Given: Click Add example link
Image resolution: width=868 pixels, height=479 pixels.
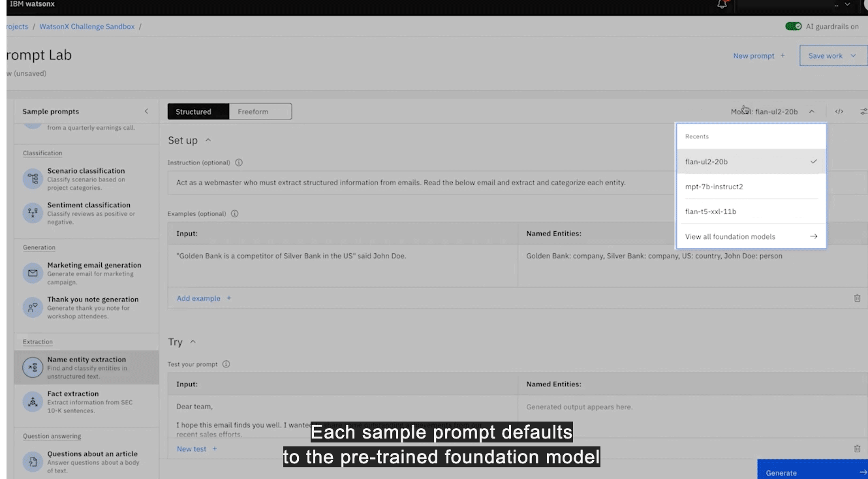Looking at the screenshot, I should click(204, 298).
